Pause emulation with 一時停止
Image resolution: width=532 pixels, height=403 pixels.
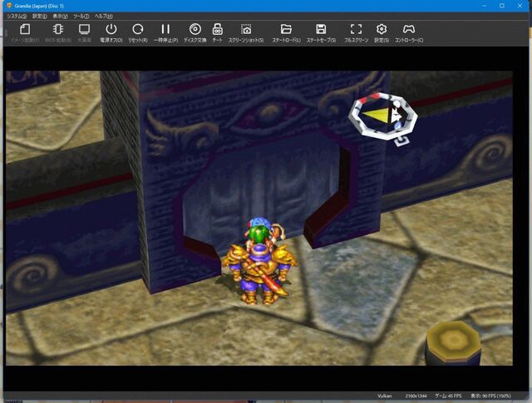(165, 33)
